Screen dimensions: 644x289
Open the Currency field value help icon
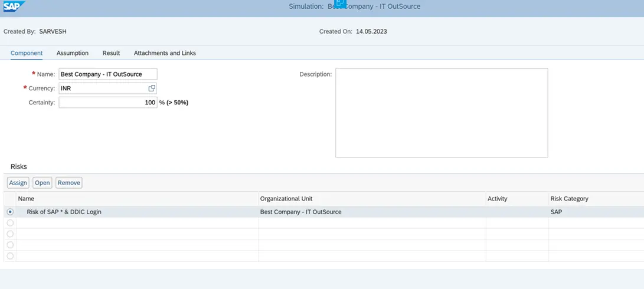click(152, 88)
